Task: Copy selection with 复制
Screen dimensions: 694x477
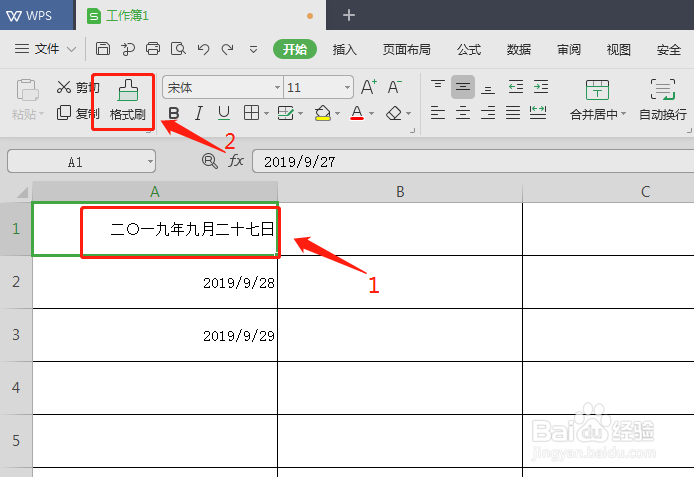Action: click(x=78, y=113)
